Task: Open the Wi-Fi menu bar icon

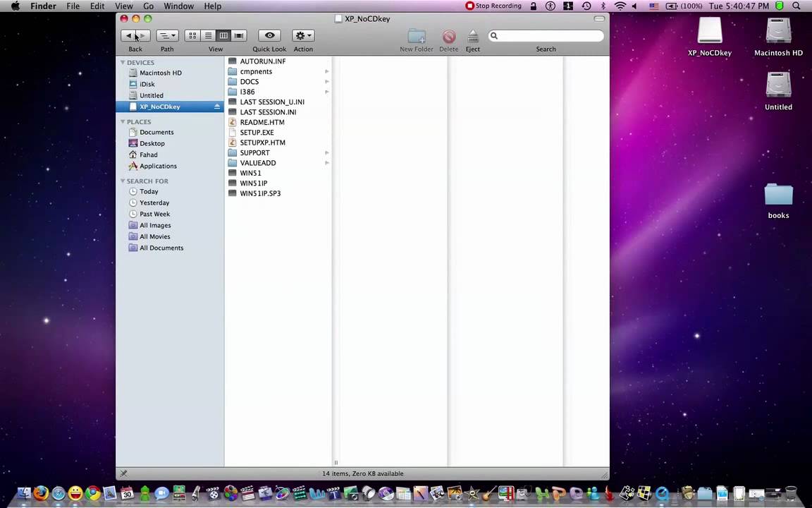Action: tap(620, 6)
